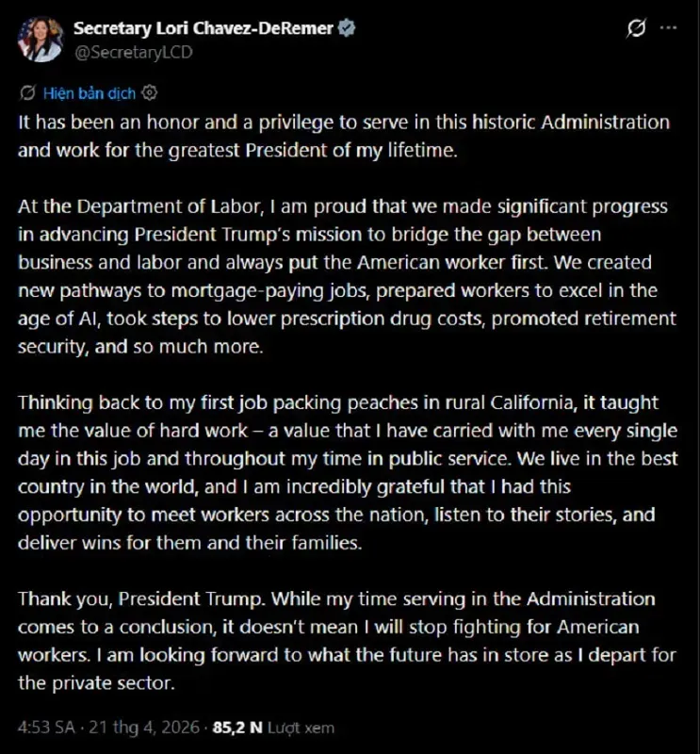Open the three-dot more options menu
Viewport: 700px width, 754px height.
(668, 29)
